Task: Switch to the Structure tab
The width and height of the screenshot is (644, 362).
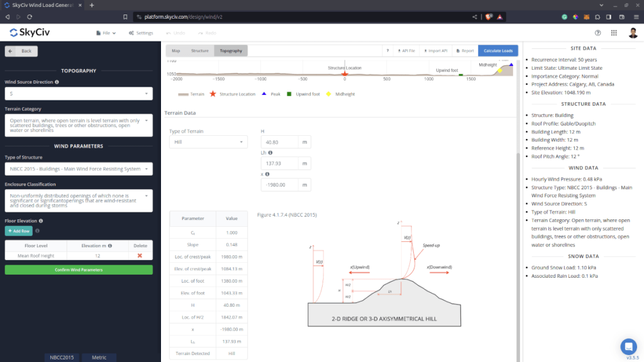Action: point(200,50)
